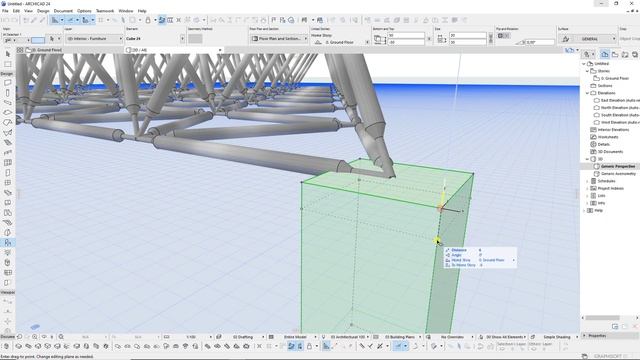This screenshot has width=640, height=360.
Task: Activate the highlighted Object tool
Action: pos(8,243)
